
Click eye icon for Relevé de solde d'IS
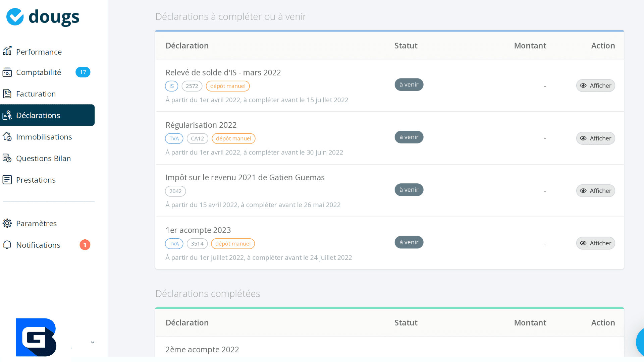(583, 86)
